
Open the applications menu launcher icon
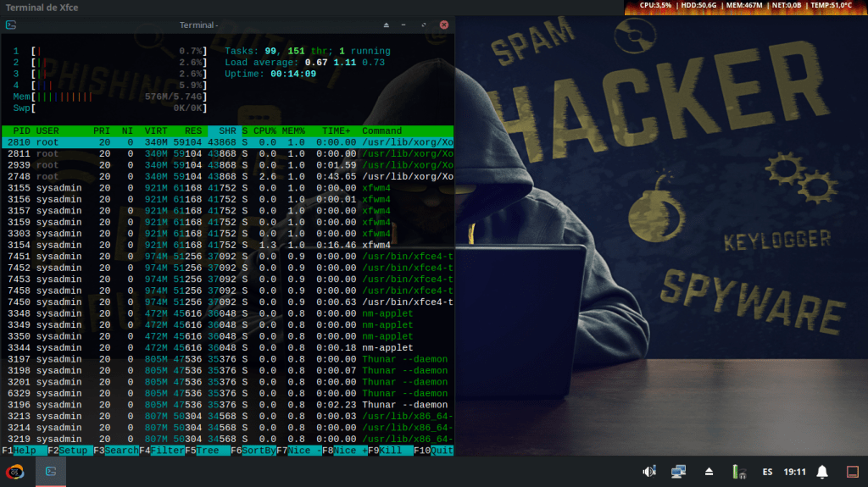(x=15, y=471)
